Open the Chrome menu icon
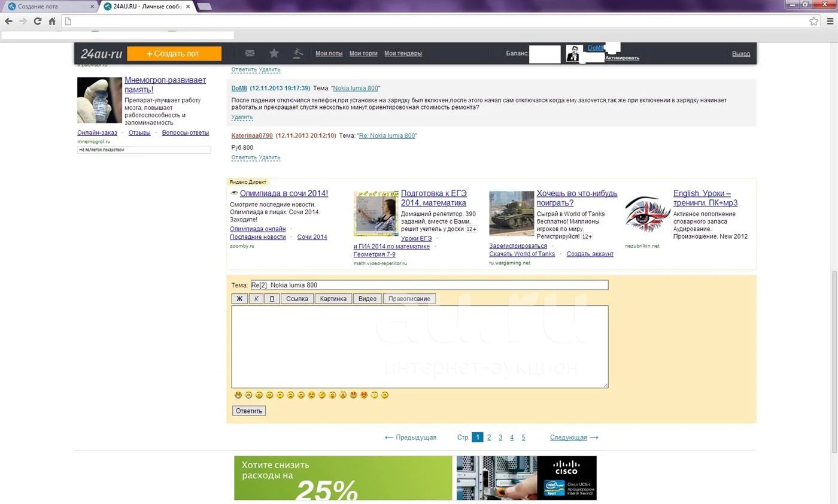Image resolution: width=838 pixels, height=504 pixels. tap(830, 21)
